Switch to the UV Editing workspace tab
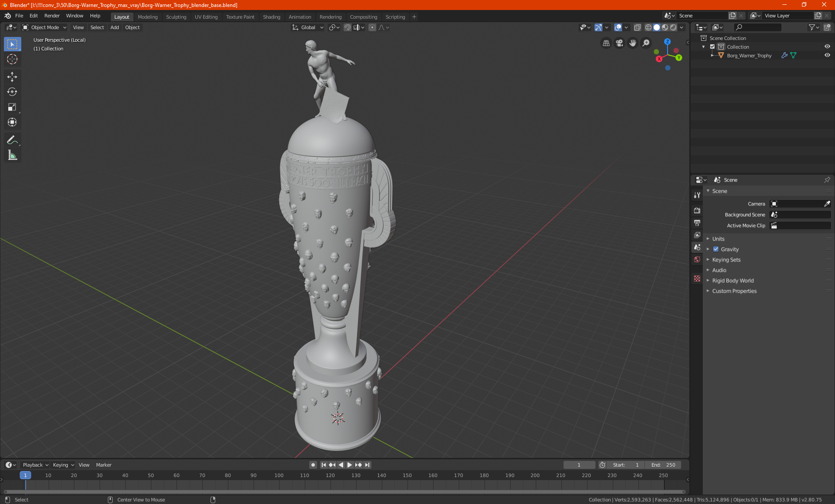The image size is (835, 504). click(x=206, y=17)
